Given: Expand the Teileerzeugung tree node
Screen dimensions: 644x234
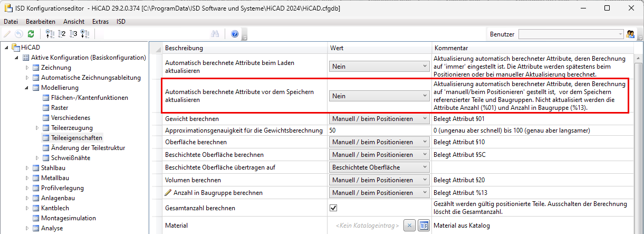Looking at the screenshot, I should pos(37,128).
